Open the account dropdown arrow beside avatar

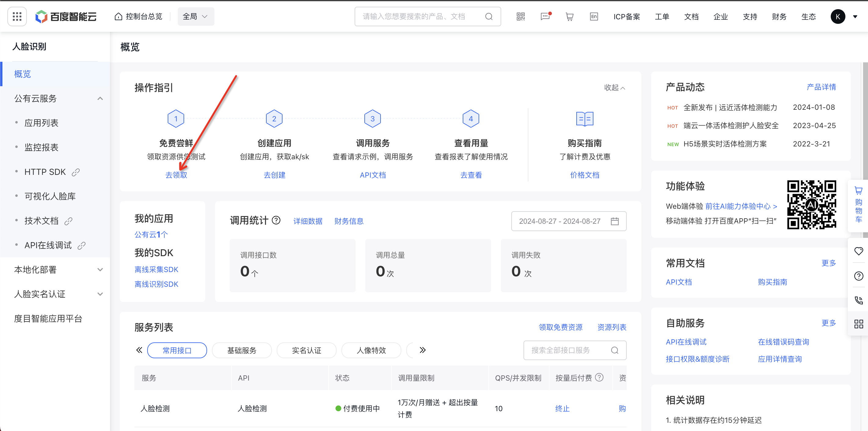[x=855, y=17]
